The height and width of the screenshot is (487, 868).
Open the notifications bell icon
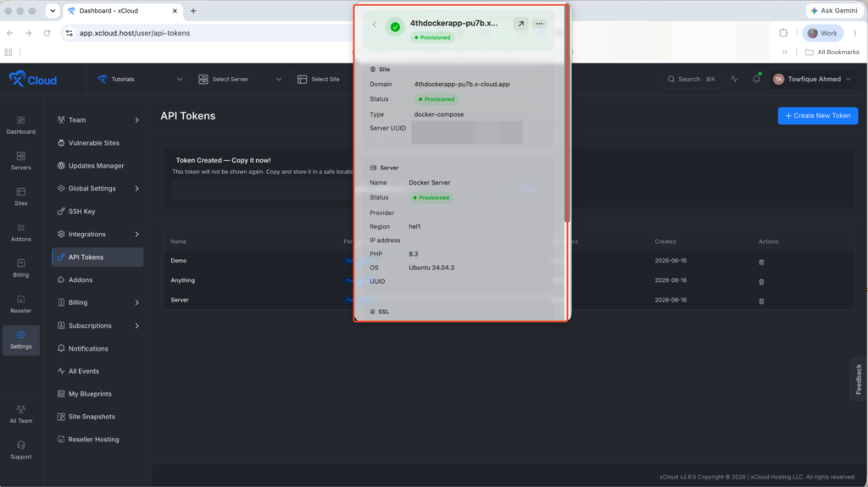point(756,79)
